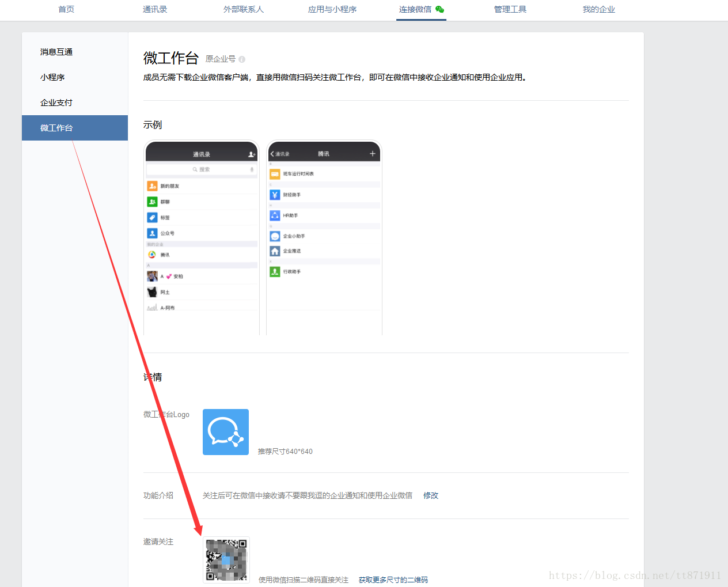Screen dimensions: 728x587
Task: Click the 阿土 contact avatar in example
Action: tap(152, 292)
